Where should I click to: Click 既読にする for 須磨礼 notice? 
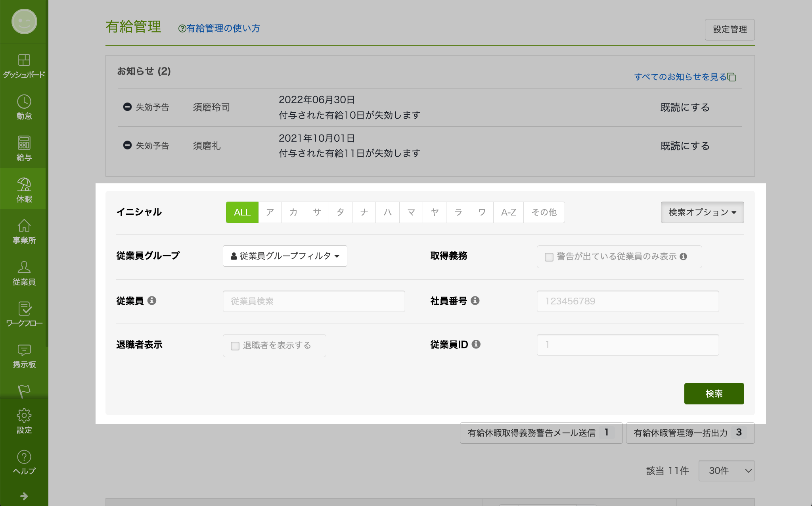685,146
